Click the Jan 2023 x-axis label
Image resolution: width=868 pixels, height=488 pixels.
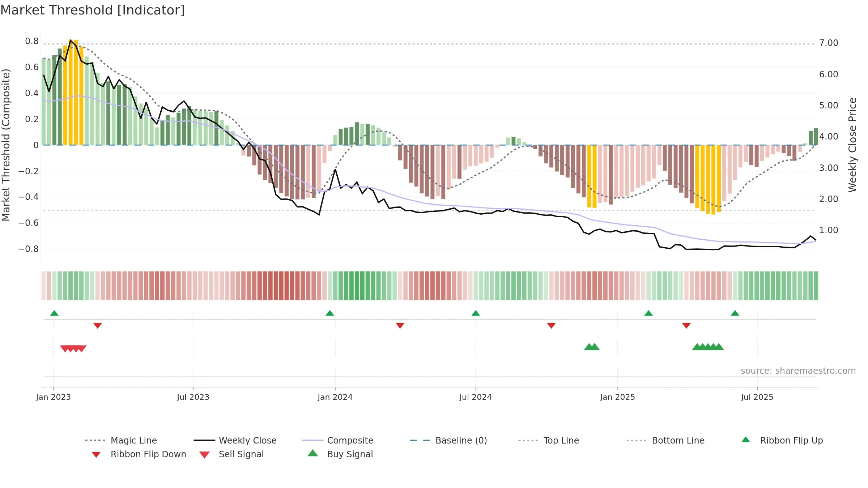(54, 397)
